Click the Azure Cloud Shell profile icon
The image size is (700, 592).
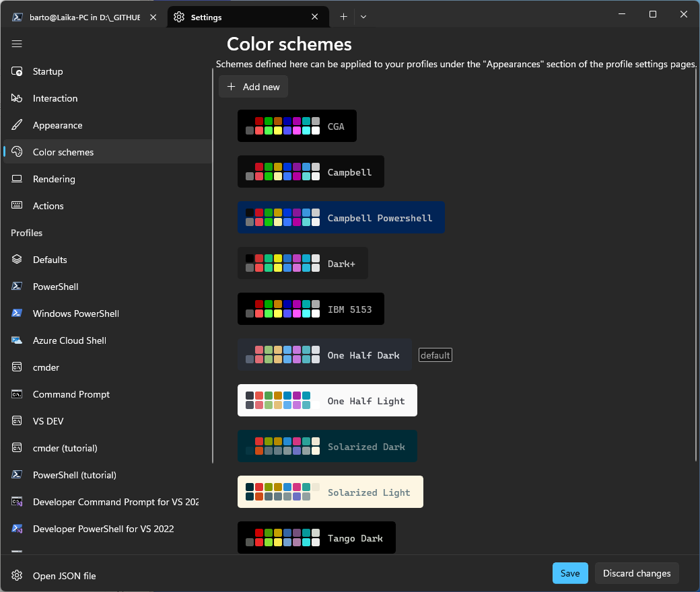pos(17,340)
